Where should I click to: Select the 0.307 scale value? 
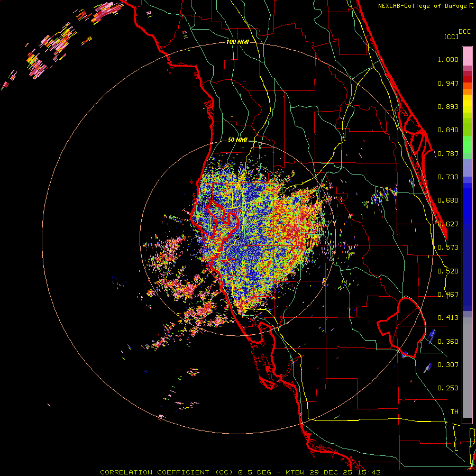point(448,365)
